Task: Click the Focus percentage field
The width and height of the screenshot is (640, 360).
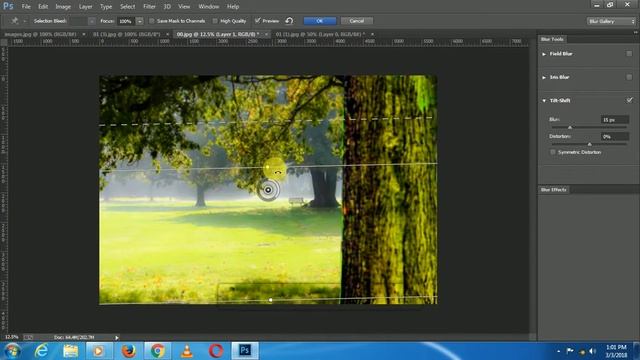Action: click(126, 21)
